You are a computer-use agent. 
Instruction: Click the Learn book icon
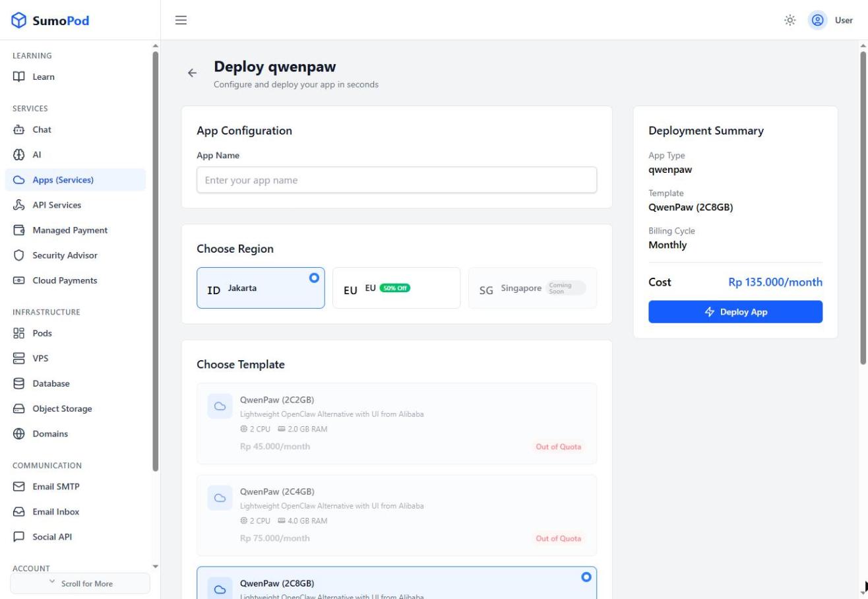19,77
